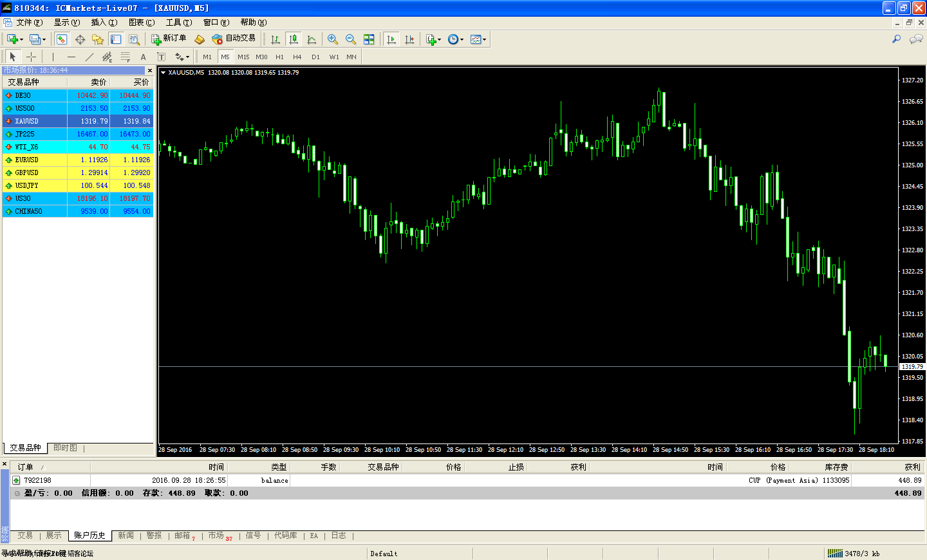Image resolution: width=927 pixels, height=560 pixels.
Task: Open the 工具 Tools menu
Action: pos(178,23)
